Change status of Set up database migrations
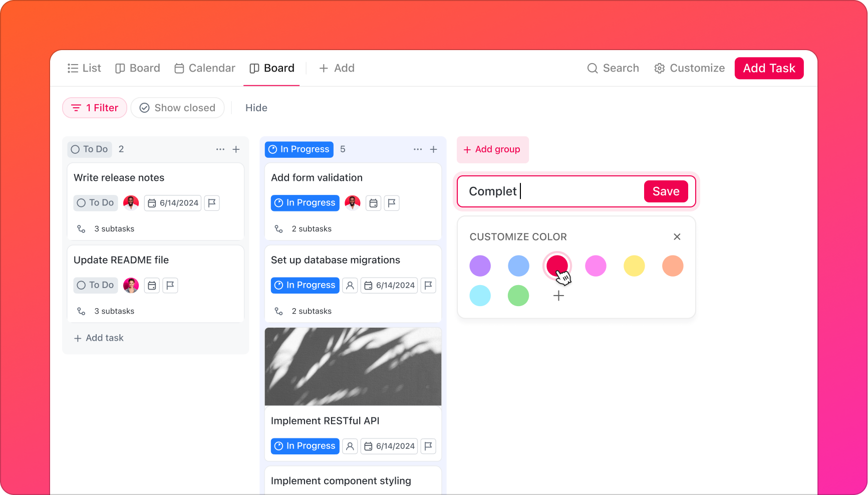 [305, 285]
